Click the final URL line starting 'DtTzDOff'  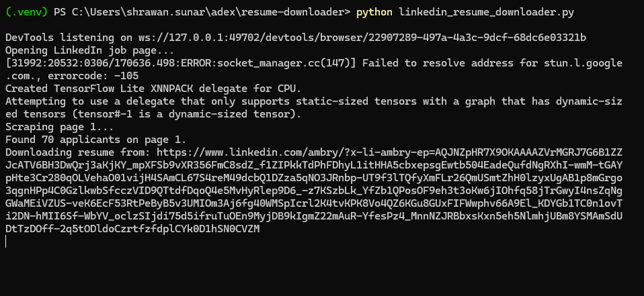(132, 229)
